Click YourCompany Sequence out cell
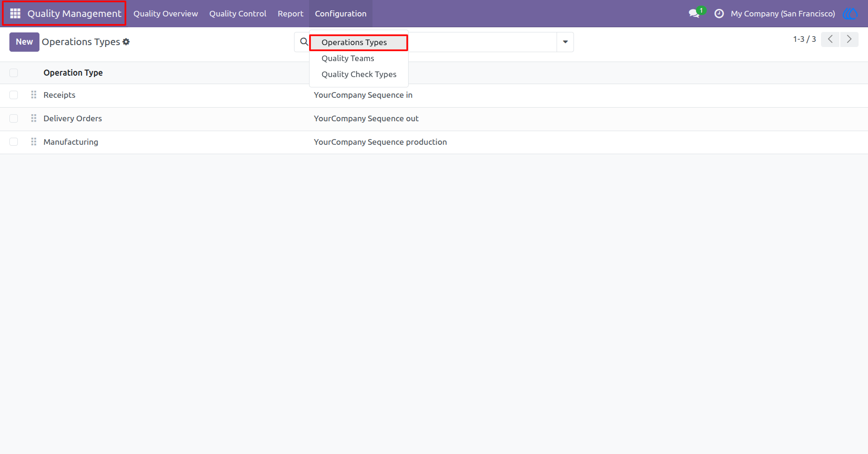Viewport: 868px width, 454px height. tap(366, 118)
